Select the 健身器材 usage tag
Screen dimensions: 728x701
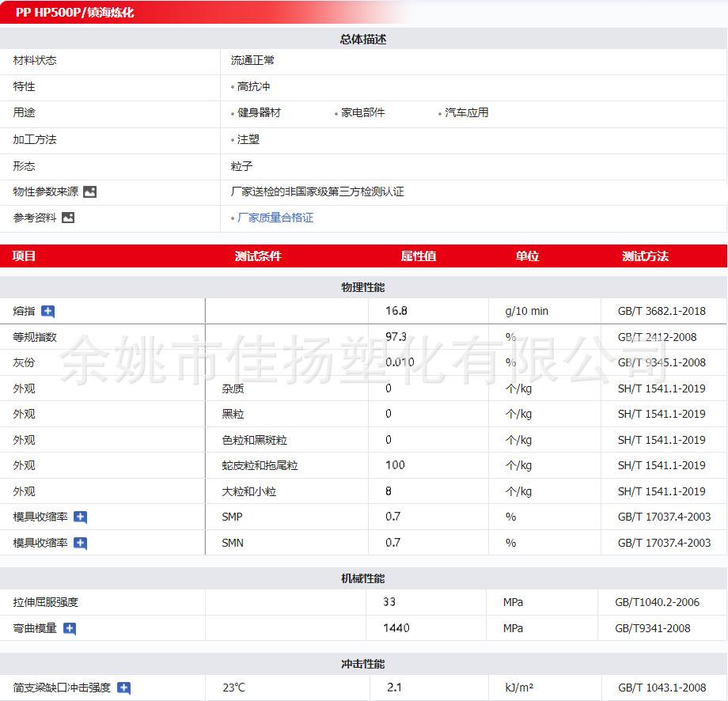259,112
